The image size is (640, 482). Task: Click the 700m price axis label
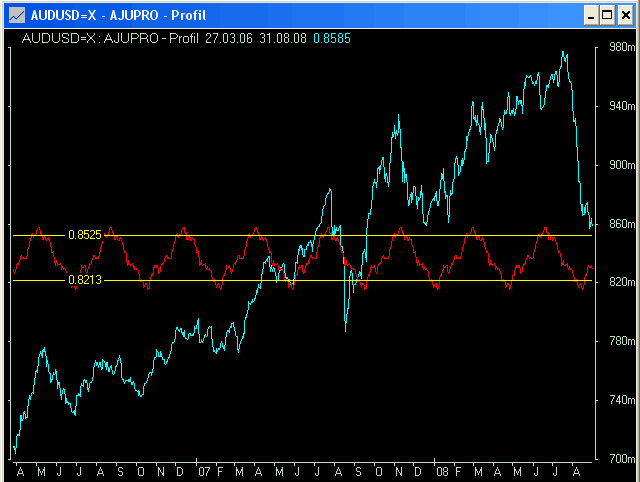click(x=622, y=459)
